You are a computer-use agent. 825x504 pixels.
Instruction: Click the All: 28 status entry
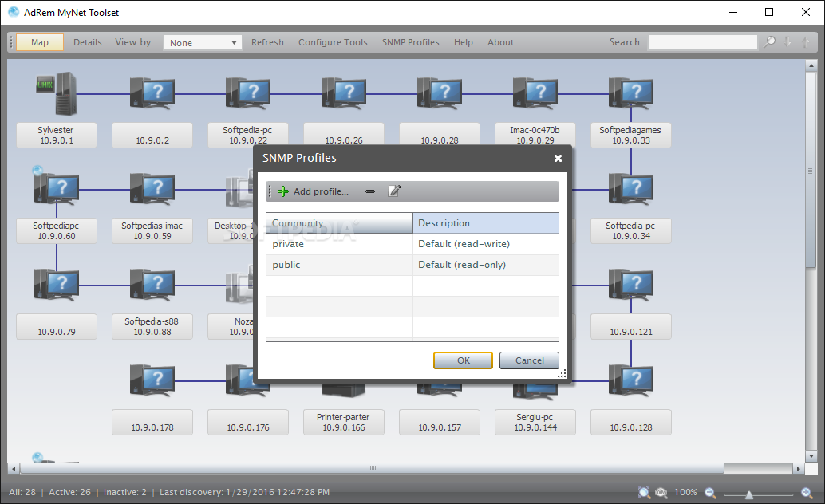pos(22,492)
